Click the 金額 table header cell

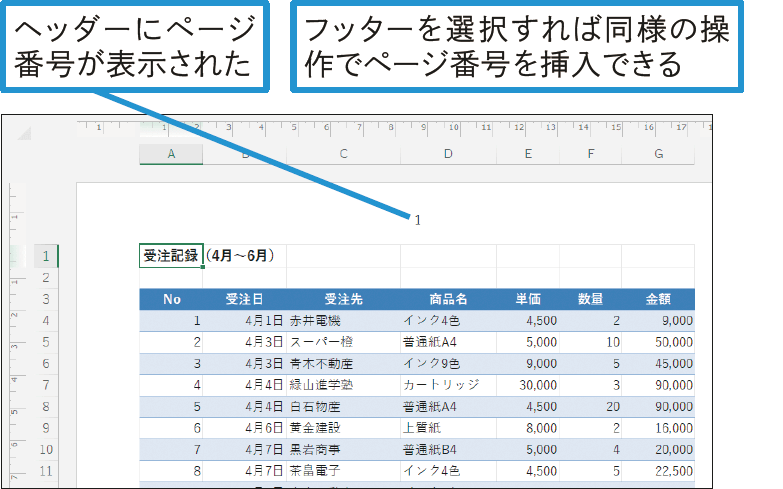[658, 299]
